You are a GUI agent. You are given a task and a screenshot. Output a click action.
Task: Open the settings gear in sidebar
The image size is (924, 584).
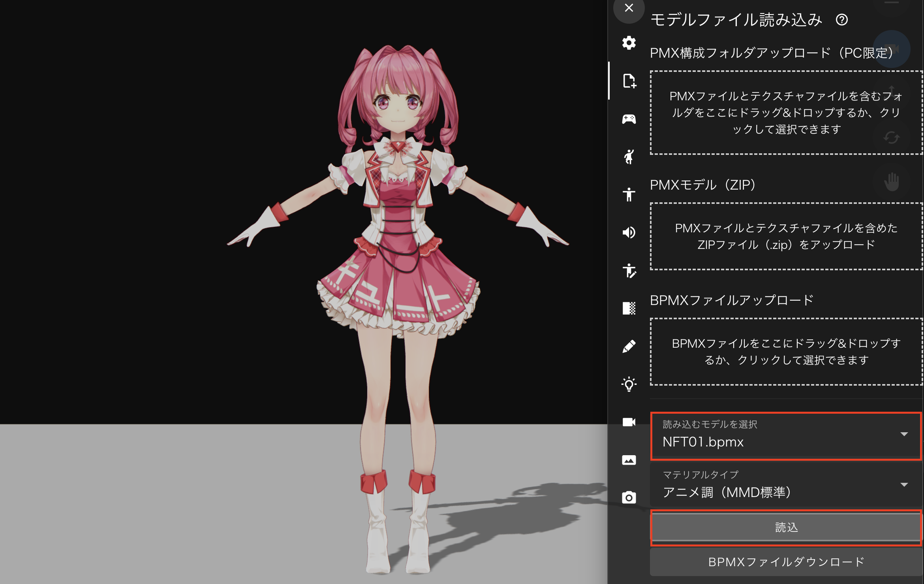click(x=629, y=43)
